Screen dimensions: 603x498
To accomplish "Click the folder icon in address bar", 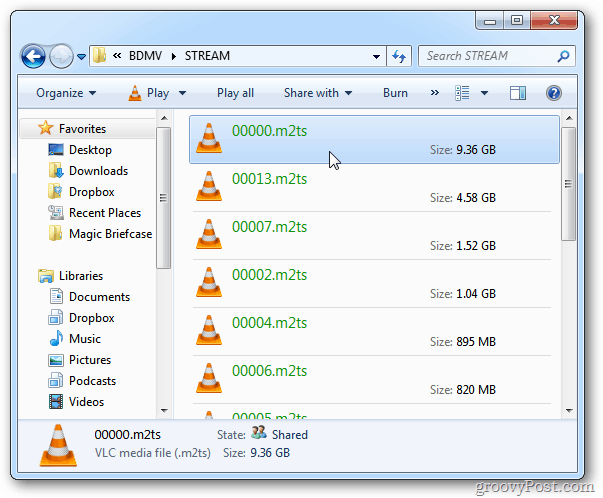I will 100,56.
